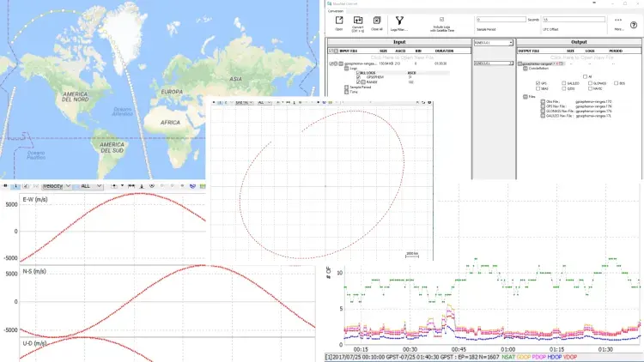Uncheck the GPSEPHEM log checkbox
This screenshot has height=362, width=644.
pos(358,77)
